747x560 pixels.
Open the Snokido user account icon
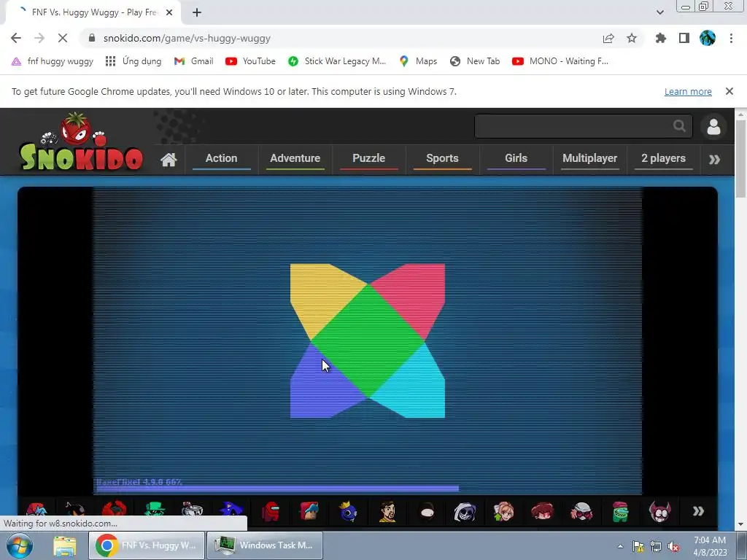tap(713, 126)
